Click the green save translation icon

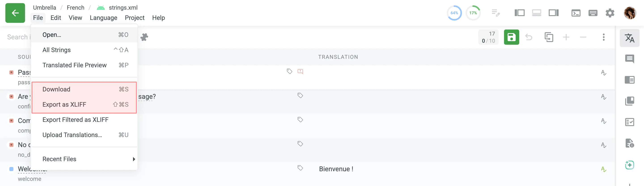coord(511,37)
